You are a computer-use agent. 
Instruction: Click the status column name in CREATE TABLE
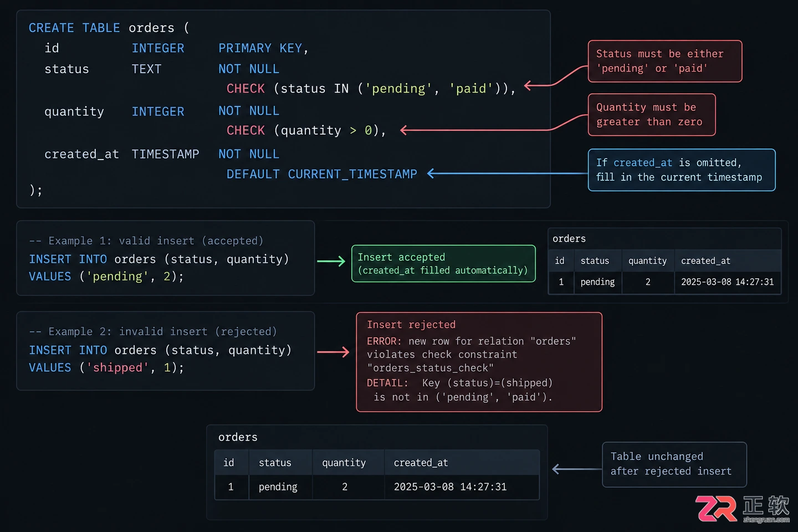[x=66, y=69]
